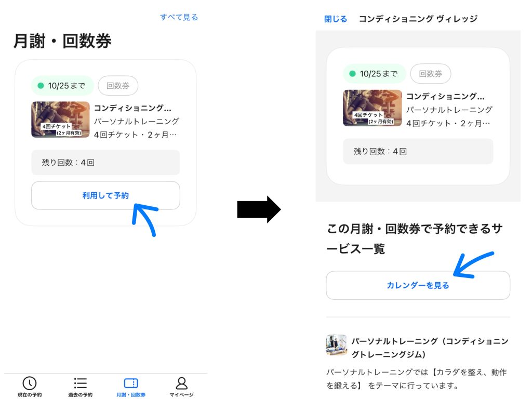This screenshot has width=532, height=411.
Task: Click the コンディショニング ヴィレッジ header title
Action: (x=418, y=19)
